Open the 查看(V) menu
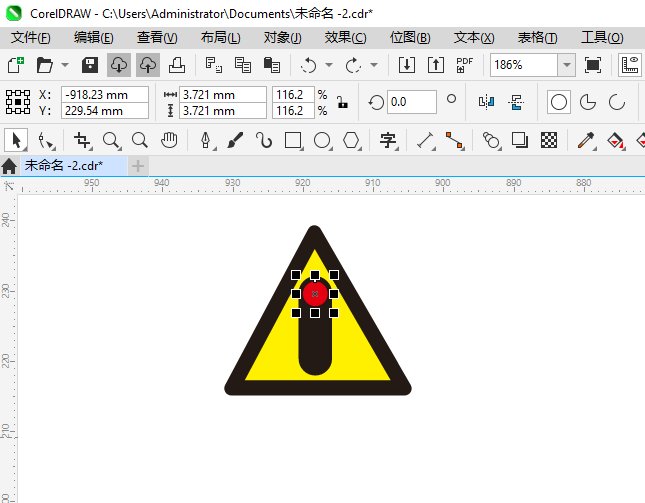645x503 pixels. pyautogui.click(x=157, y=38)
